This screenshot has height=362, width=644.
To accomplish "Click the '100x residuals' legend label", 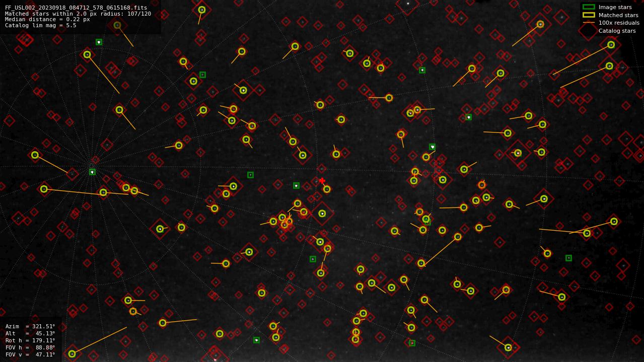I will point(619,23).
